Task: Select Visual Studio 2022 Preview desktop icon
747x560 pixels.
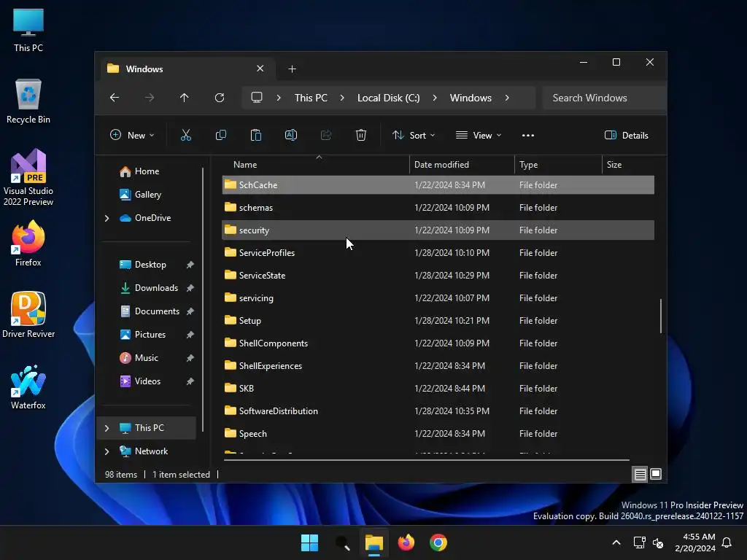Action: pyautogui.click(x=28, y=177)
